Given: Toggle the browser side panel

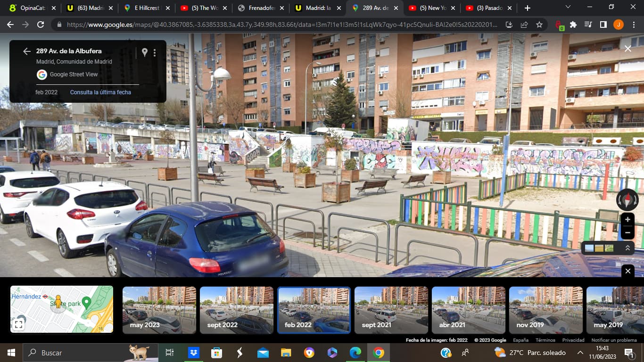Looking at the screenshot, I should pos(603,25).
